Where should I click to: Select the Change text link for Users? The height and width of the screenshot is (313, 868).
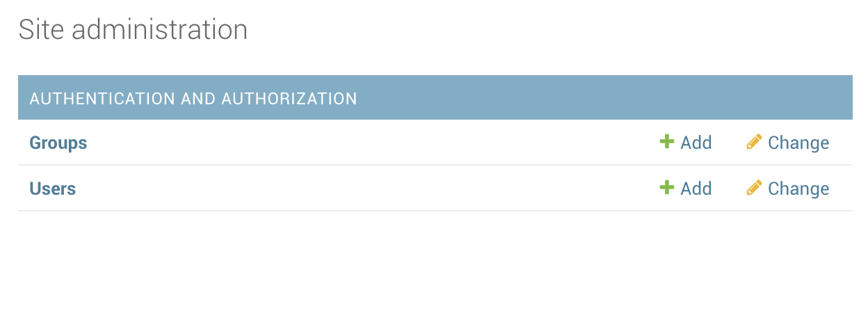(798, 188)
